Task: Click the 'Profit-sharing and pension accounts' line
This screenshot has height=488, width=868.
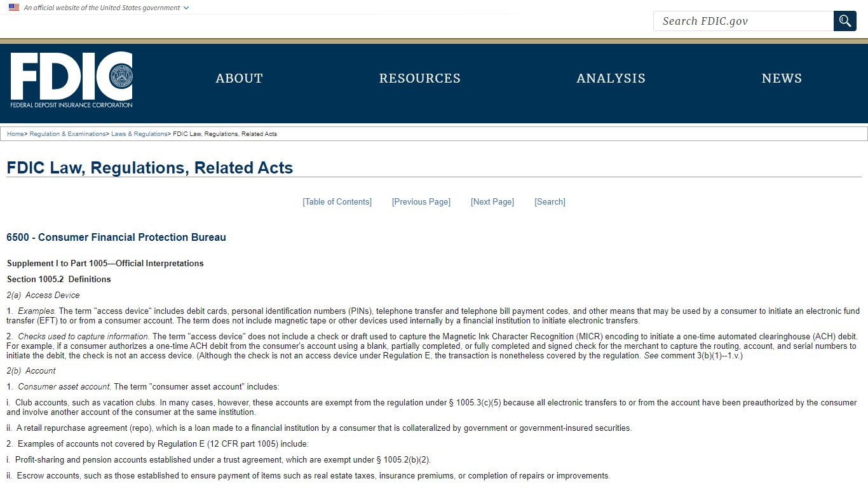Action: coord(219,460)
